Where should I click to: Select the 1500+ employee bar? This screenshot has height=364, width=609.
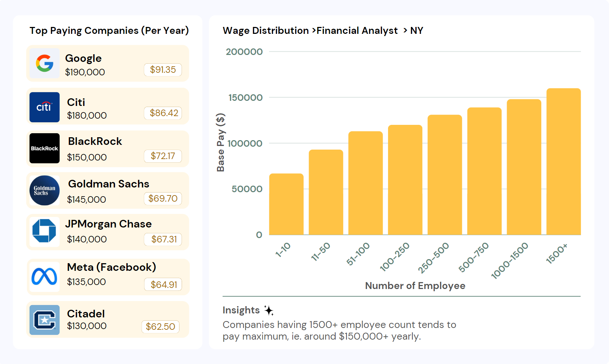point(563,160)
